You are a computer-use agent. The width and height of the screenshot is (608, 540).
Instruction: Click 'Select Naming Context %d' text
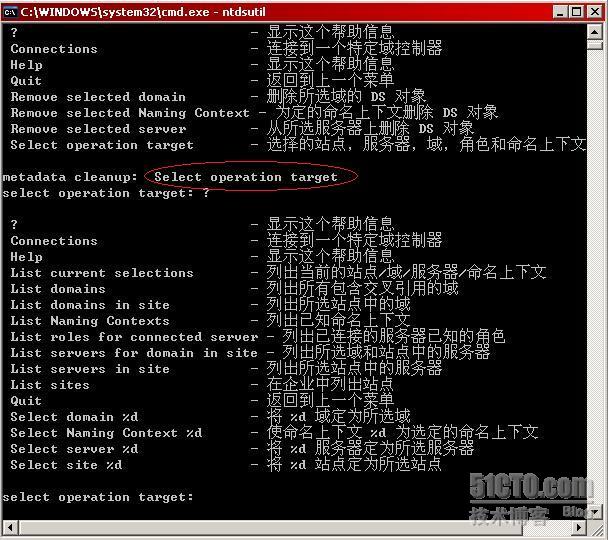106,433
